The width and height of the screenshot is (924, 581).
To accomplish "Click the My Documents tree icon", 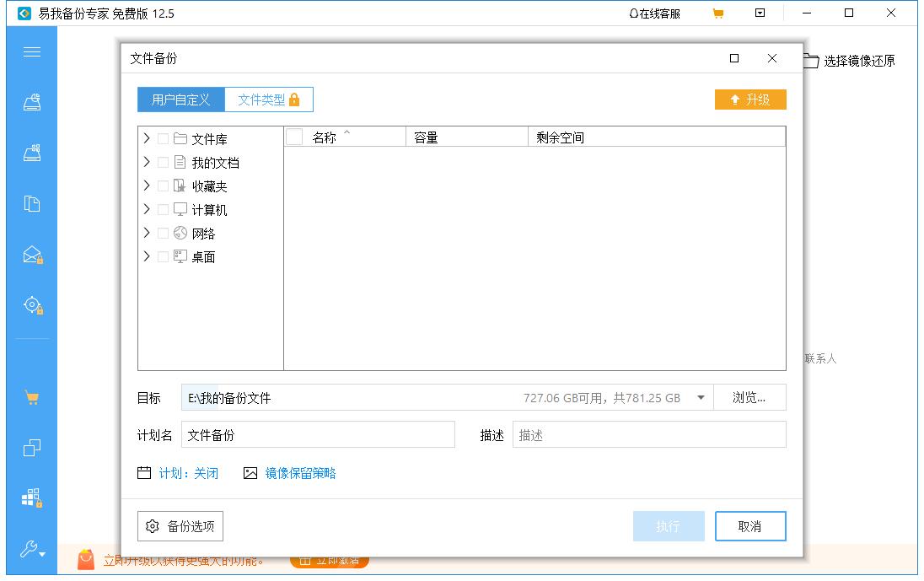I will click(x=180, y=162).
